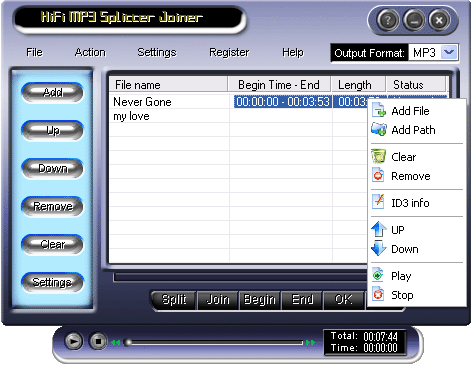Click the Add Path folder icon
The width and height of the screenshot is (472, 365).
click(x=379, y=130)
